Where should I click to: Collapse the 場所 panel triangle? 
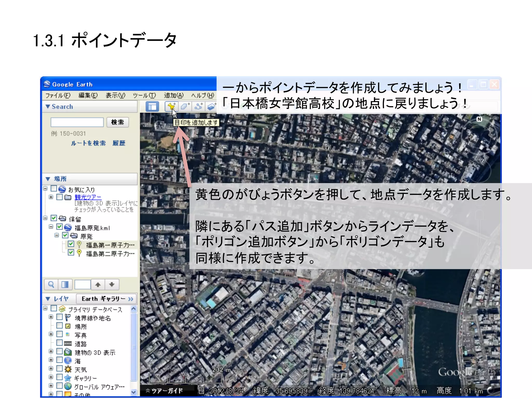point(48,179)
